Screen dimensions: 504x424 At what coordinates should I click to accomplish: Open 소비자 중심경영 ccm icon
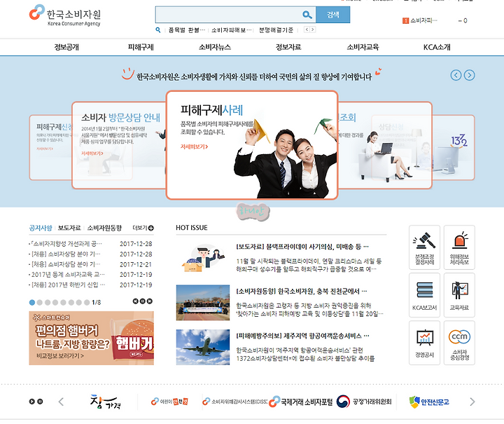click(x=459, y=343)
